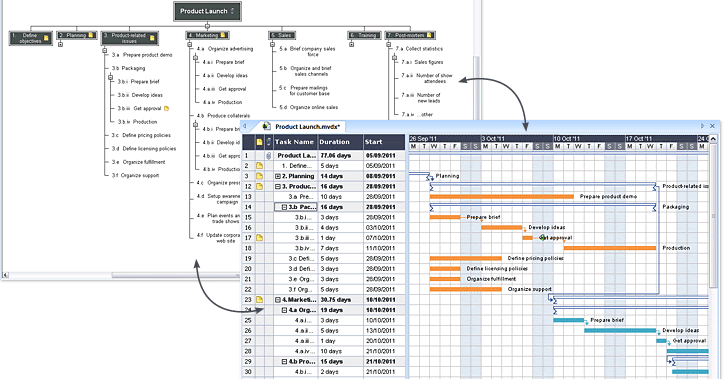Collapse 3. Produc... row in Gantt table
Viewport: 723px width, 379px height.
pos(278,187)
